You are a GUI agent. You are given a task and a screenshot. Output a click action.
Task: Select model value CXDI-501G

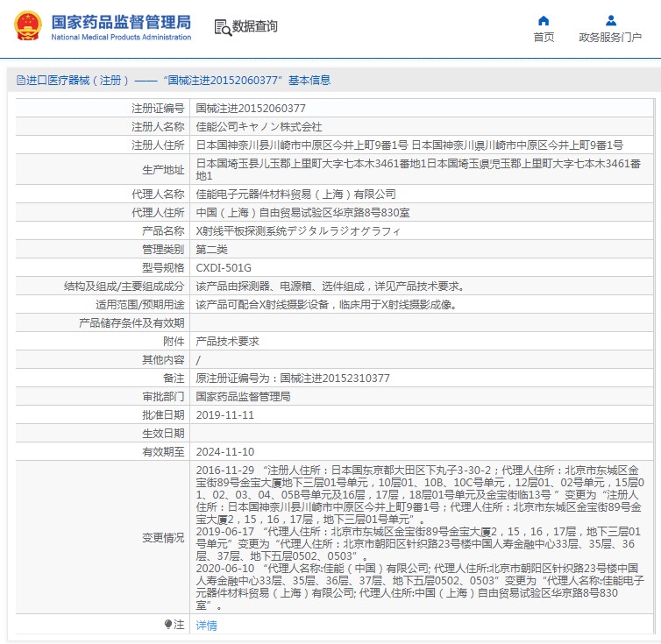[x=224, y=268]
